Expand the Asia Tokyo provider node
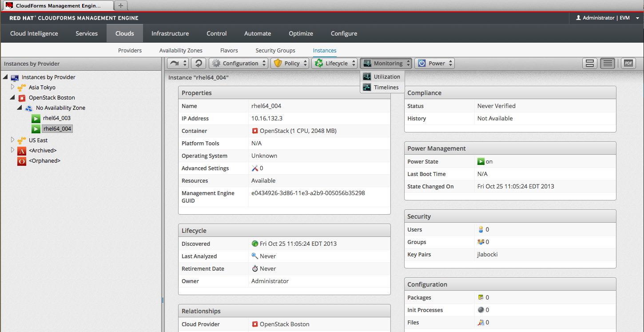Viewport: 644px width, 332px height. click(12, 87)
